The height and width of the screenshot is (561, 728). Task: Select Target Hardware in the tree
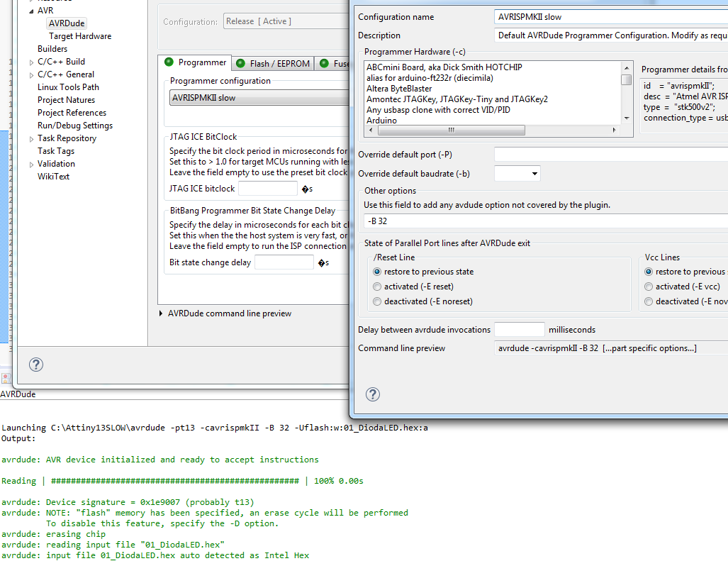click(80, 36)
